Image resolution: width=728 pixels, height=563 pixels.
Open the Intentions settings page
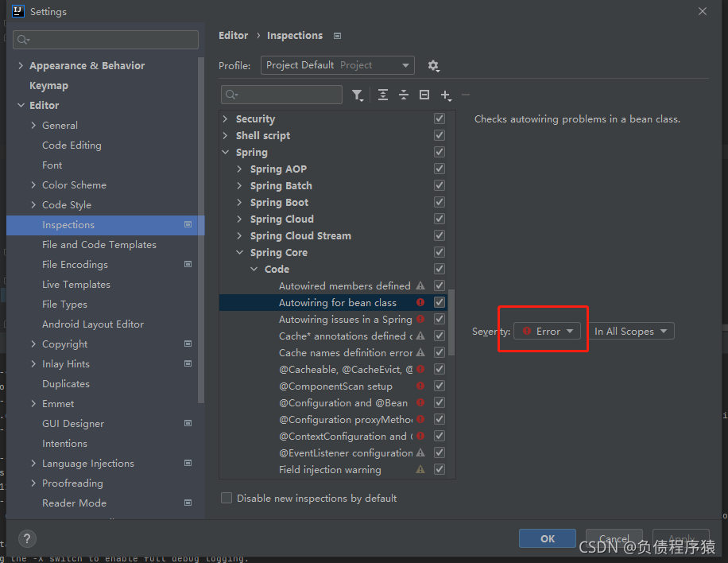tap(64, 444)
